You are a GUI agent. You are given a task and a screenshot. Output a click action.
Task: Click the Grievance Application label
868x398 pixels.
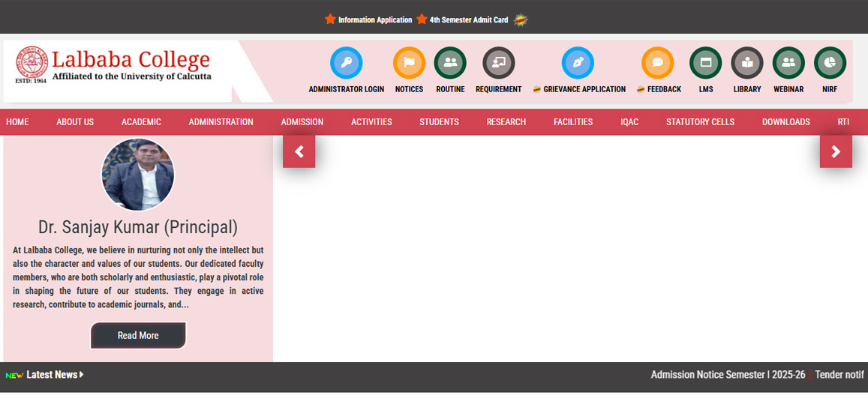[x=584, y=89]
